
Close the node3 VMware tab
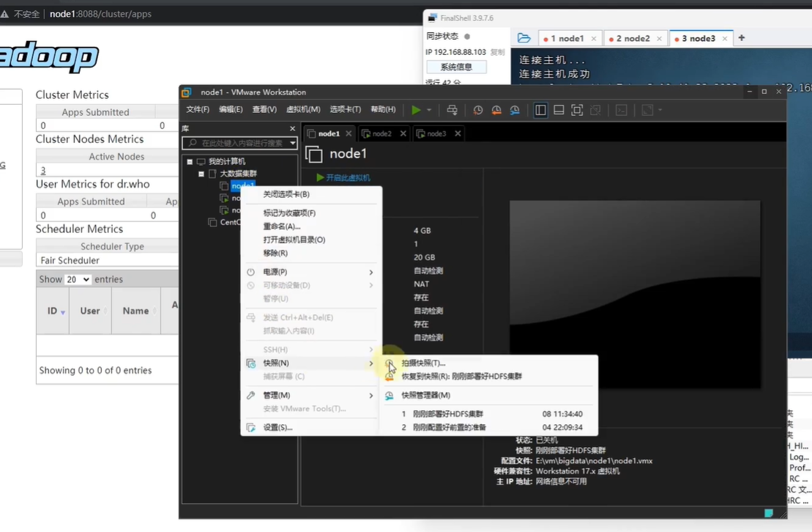458,134
